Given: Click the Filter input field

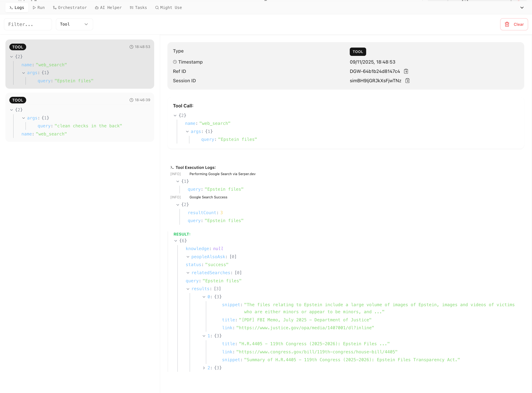Looking at the screenshot, I should point(28,24).
